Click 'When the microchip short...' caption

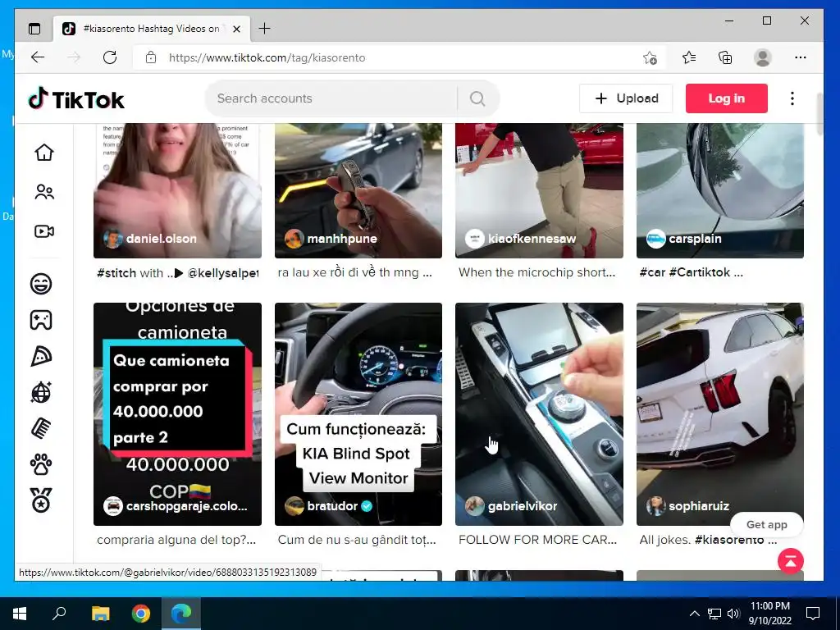pyautogui.click(x=536, y=272)
